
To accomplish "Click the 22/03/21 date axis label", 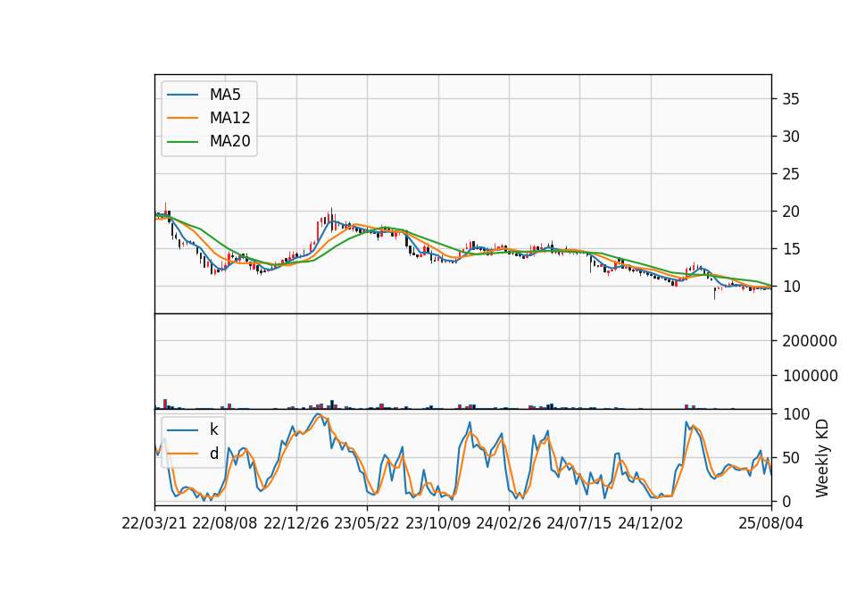I will pyautogui.click(x=154, y=523).
